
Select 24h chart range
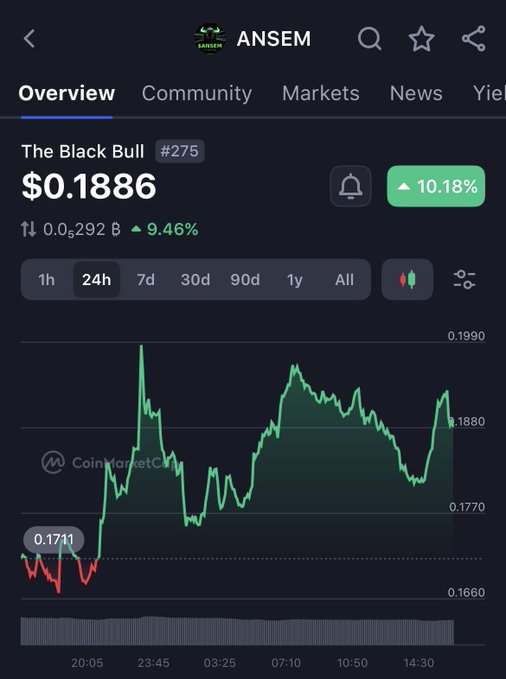tap(97, 280)
